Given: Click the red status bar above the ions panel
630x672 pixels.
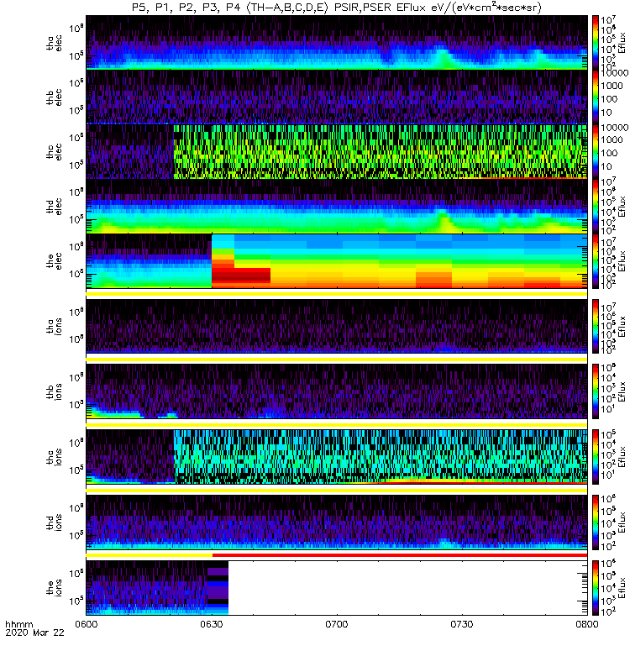Looking at the screenshot, I should pyautogui.click(x=400, y=555).
